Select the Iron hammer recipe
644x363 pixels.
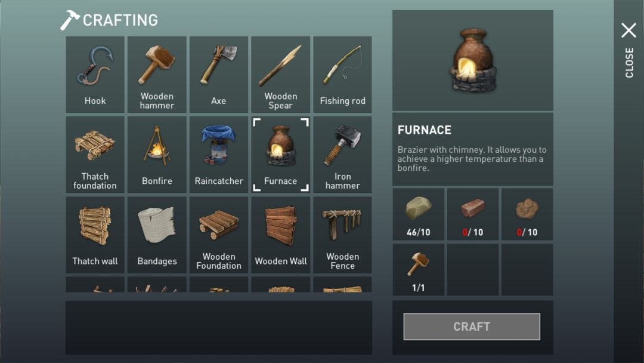pyautogui.click(x=342, y=155)
